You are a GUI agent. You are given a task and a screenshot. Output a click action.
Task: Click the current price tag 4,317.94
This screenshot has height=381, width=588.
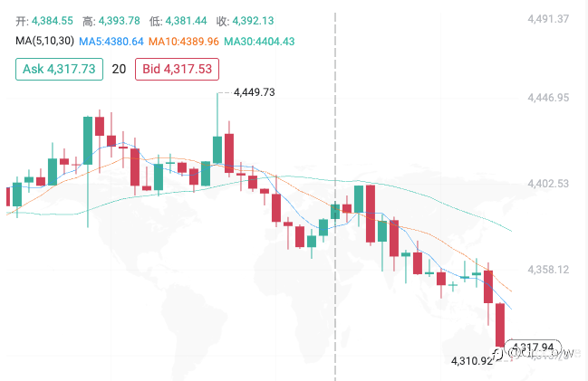point(533,348)
